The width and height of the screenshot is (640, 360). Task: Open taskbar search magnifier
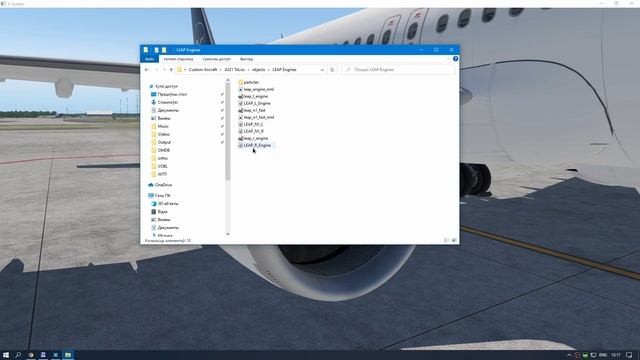18,355
